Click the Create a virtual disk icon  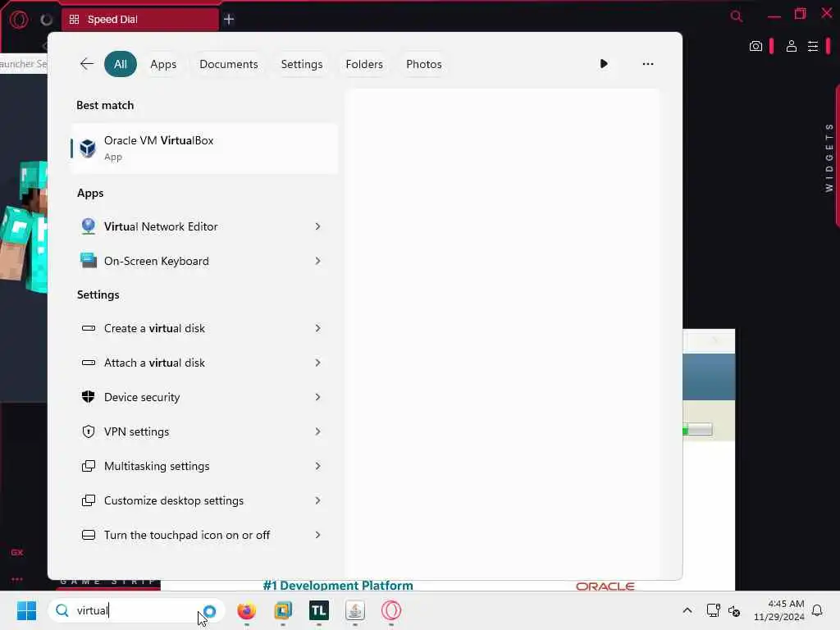click(89, 328)
